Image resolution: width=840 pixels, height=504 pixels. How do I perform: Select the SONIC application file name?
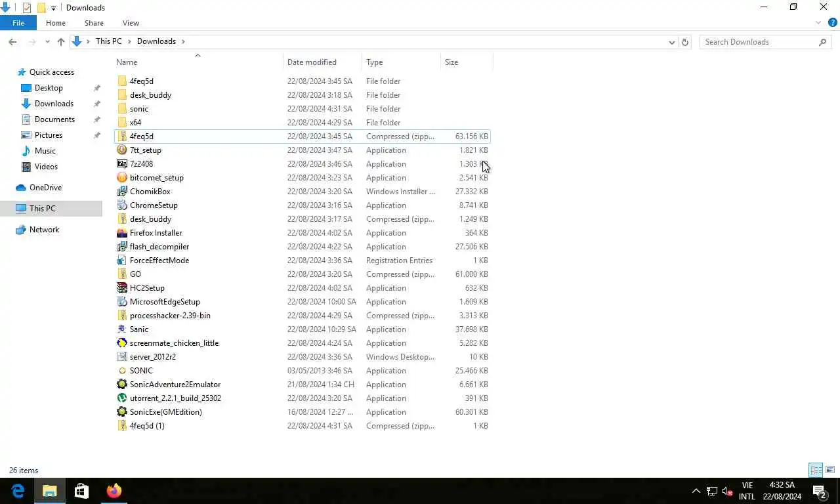coord(141,371)
